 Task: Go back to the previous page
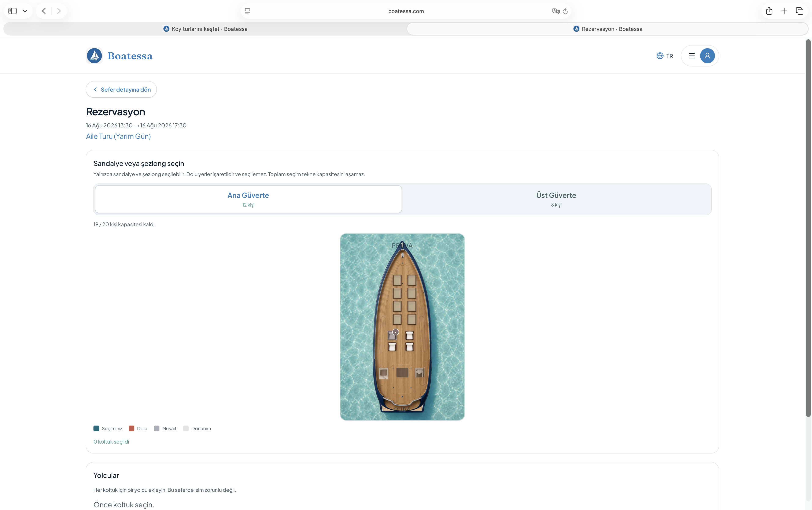pos(44,11)
